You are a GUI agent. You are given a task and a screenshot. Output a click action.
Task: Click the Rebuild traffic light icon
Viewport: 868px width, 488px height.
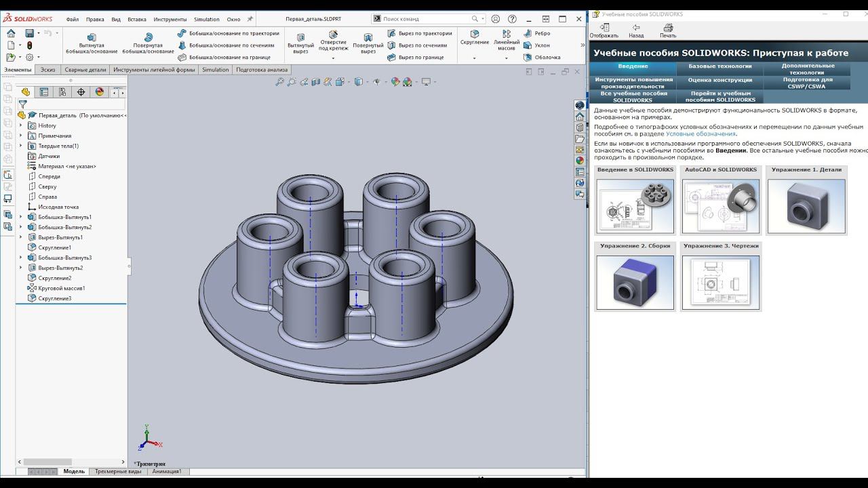[x=29, y=45]
